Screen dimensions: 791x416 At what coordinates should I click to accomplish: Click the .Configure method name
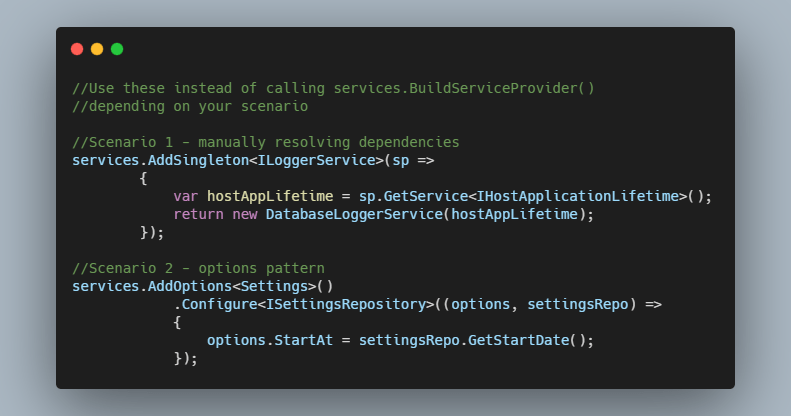tap(215, 305)
